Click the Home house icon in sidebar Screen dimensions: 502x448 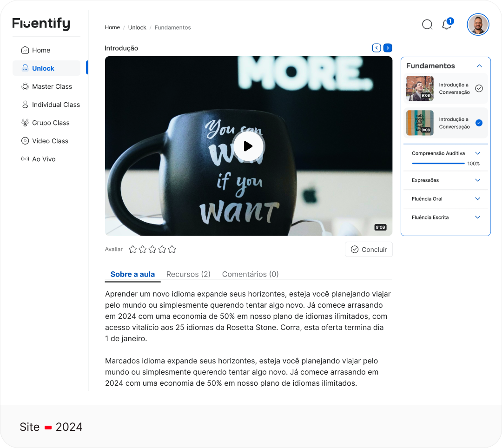(x=25, y=50)
